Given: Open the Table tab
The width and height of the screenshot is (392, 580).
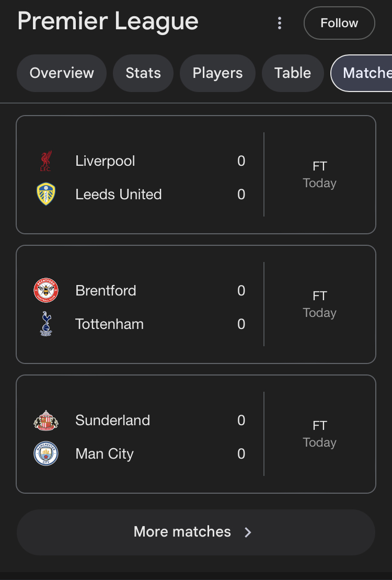Looking at the screenshot, I should pos(293,73).
